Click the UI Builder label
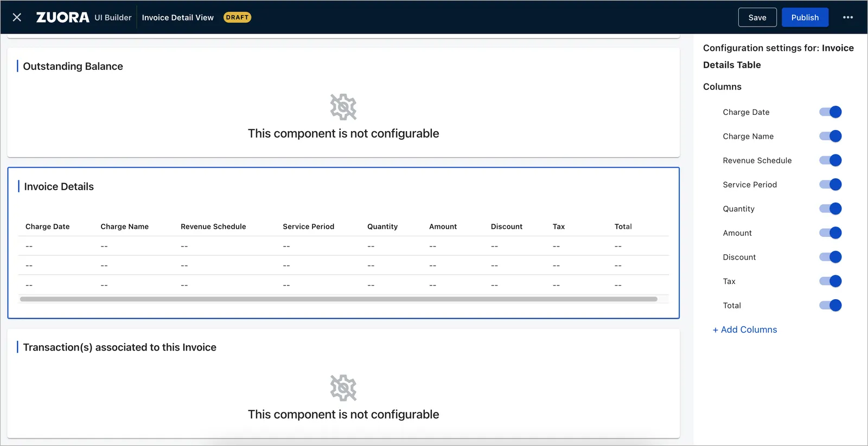The image size is (868, 446). click(x=113, y=17)
